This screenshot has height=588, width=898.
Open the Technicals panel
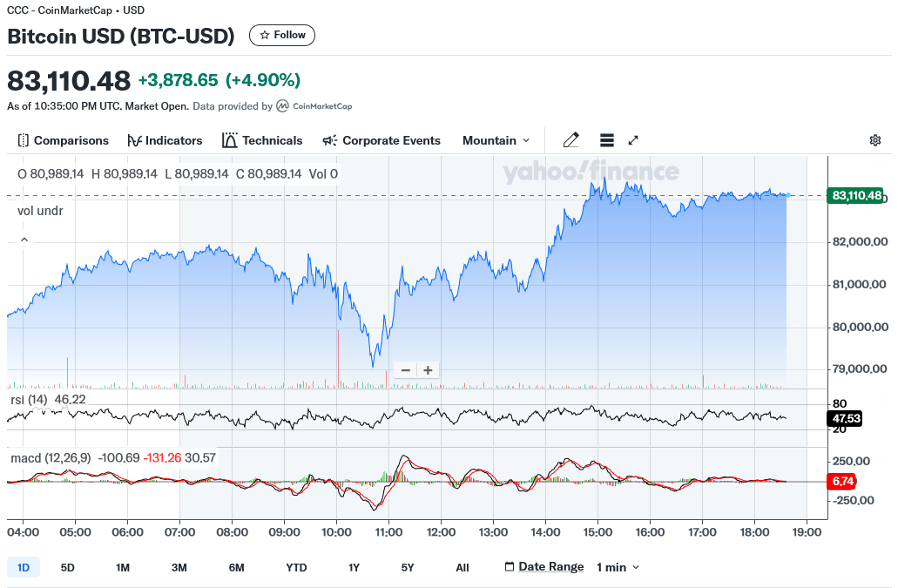(x=262, y=140)
